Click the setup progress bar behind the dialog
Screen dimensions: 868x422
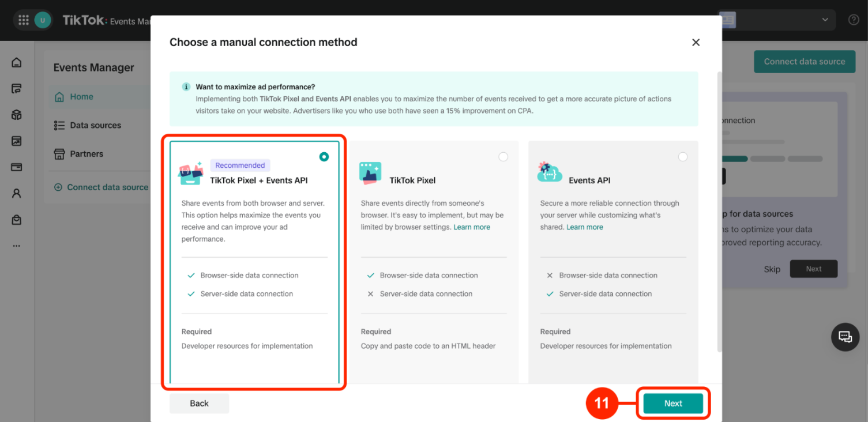click(772, 159)
